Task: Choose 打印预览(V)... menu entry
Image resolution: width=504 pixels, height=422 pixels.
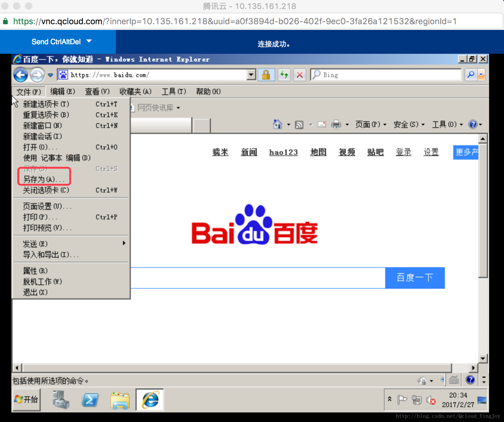Action: tap(71, 228)
